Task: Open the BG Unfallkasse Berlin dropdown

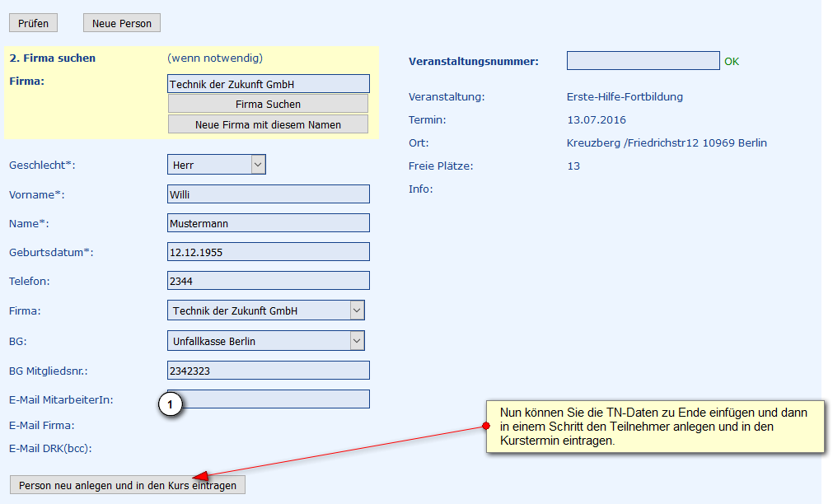Action: coord(265,341)
